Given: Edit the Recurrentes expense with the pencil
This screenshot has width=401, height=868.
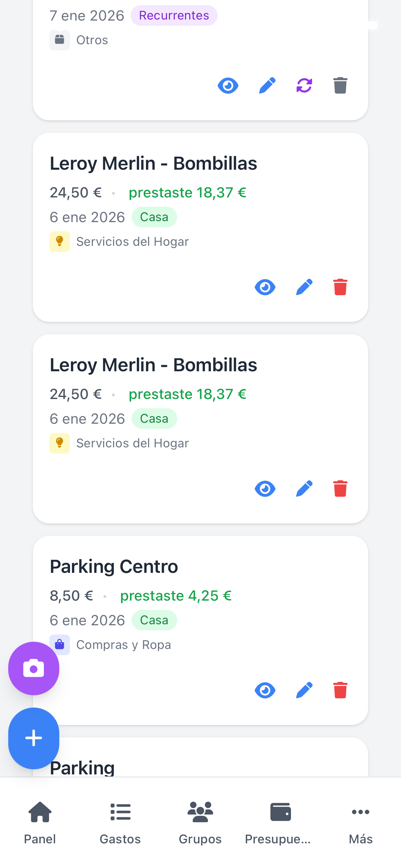Looking at the screenshot, I should click(267, 85).
